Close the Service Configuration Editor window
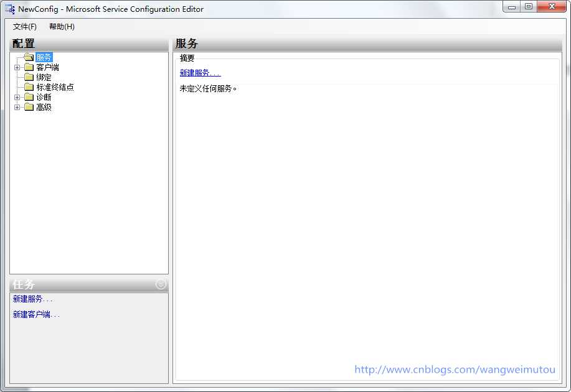This screenshot has width=571, height=392. (x=552, y=7)
